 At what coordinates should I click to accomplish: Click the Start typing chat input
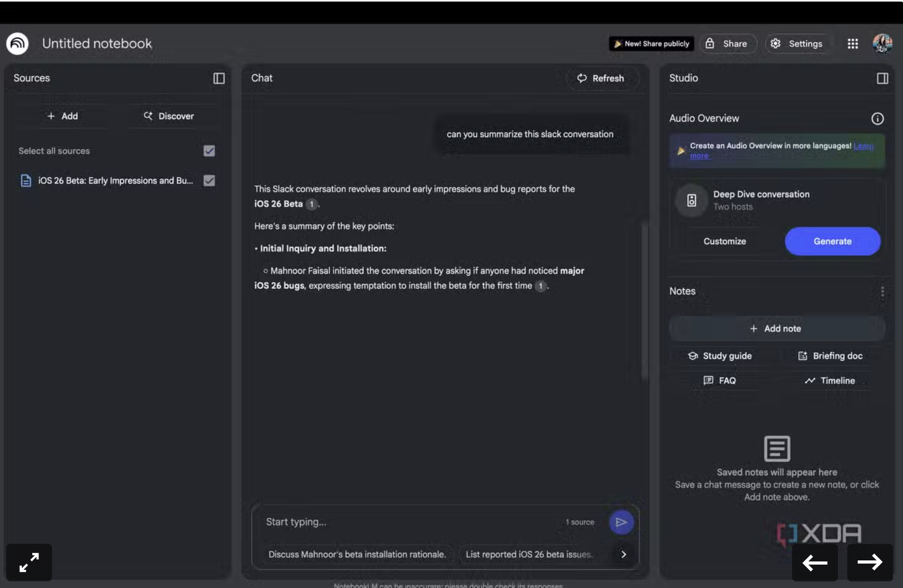click(x=411, y=522)
